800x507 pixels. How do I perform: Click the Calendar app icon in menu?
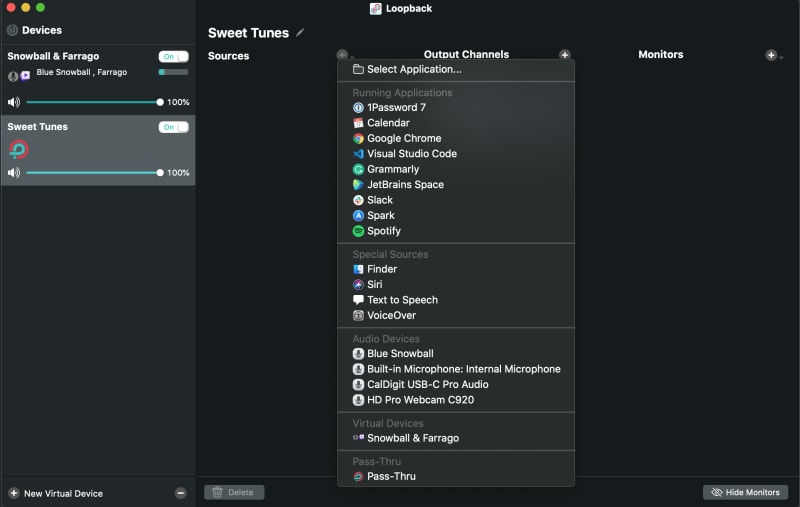pyautogui.click(x=358, y=123)
